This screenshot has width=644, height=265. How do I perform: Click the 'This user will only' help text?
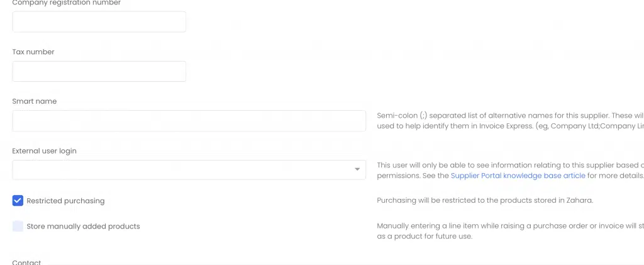point(511,170)
